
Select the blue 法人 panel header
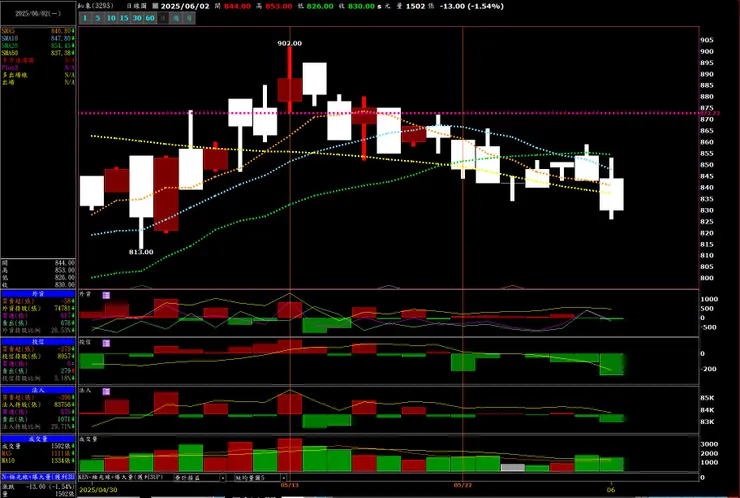click(x=38, y=390)
